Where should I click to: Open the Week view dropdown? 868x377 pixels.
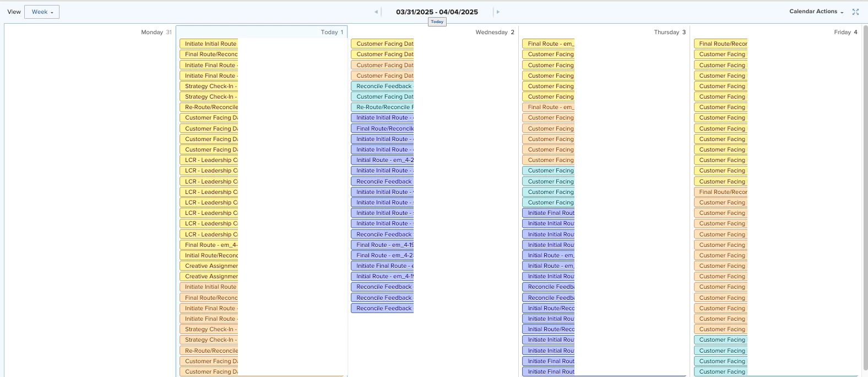[x=42, y=12]
